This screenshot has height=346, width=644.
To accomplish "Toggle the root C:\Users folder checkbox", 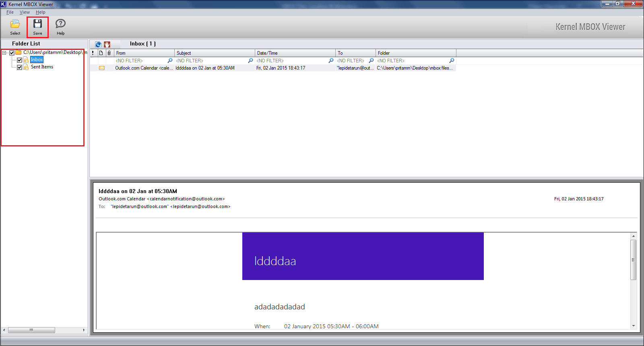I will 12,53.
